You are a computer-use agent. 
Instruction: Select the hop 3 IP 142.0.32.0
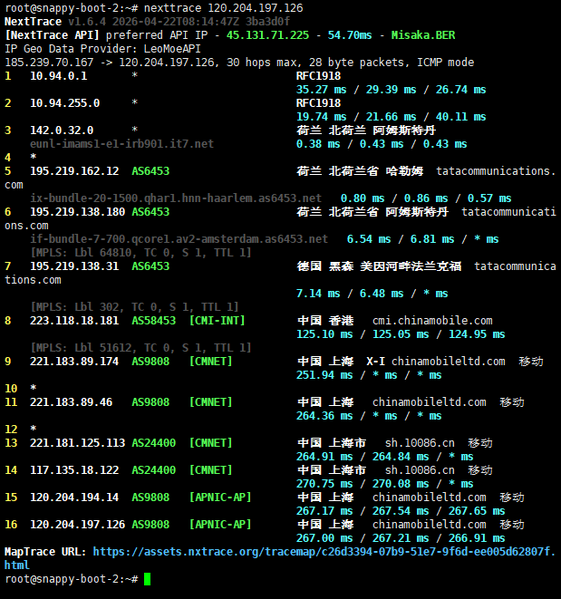[62, 130]
